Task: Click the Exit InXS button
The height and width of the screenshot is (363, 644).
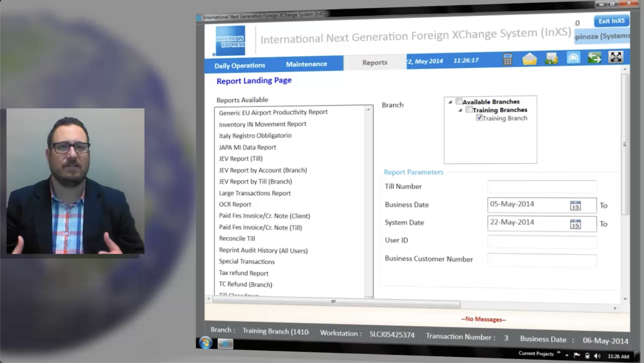Action: [611, 21]
